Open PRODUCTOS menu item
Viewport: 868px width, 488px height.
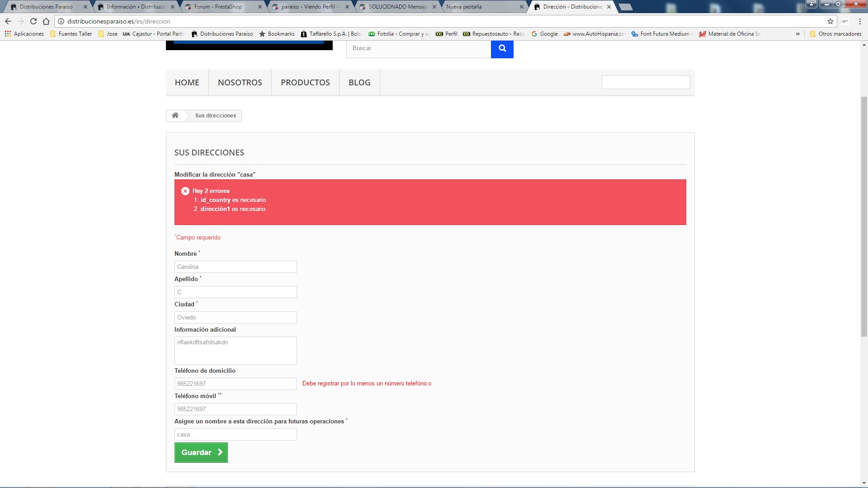point(305,83)
